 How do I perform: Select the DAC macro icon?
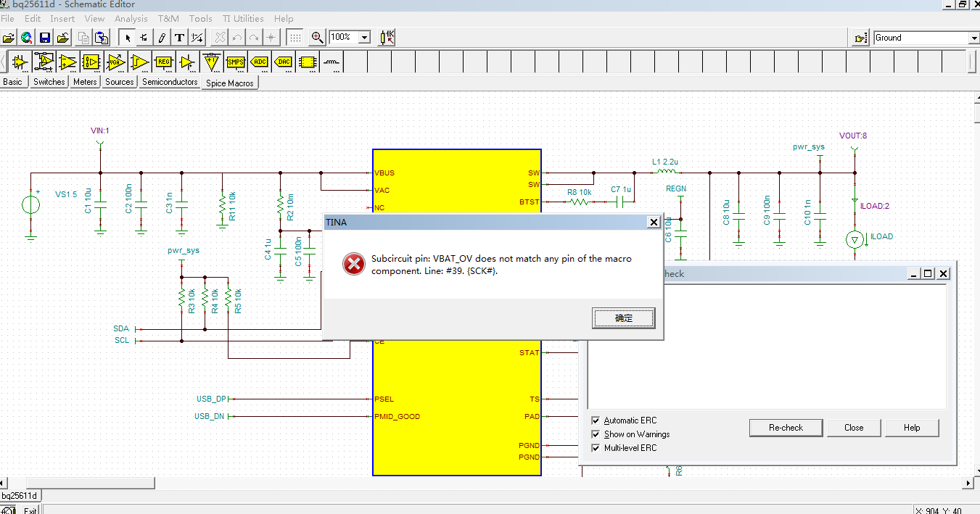[284, 62]
